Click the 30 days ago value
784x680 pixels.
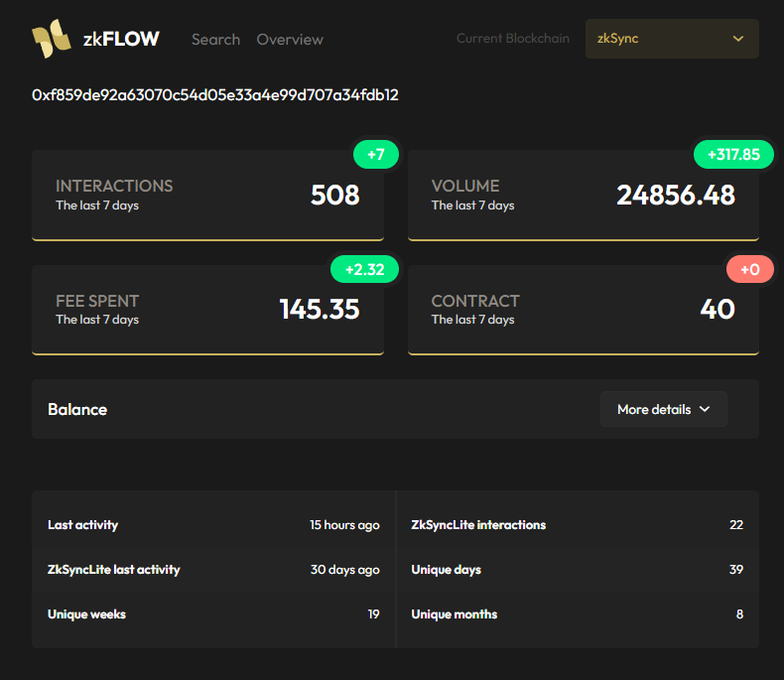(344, 570)
